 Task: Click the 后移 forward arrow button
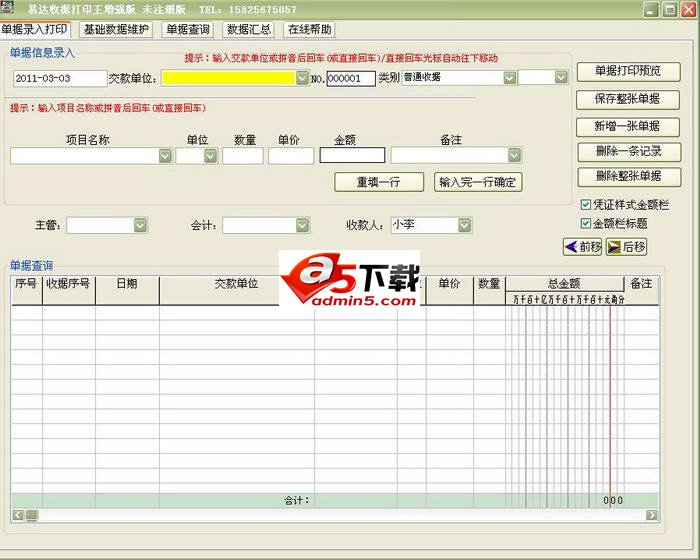626,247
